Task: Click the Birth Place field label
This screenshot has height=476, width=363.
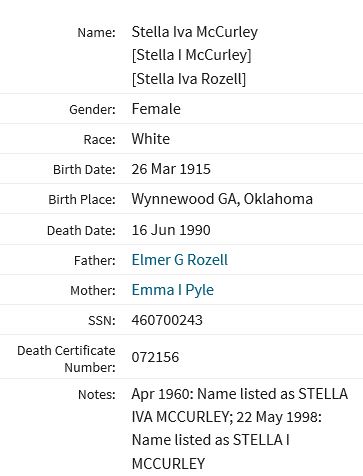Action: tap(82, 200)
